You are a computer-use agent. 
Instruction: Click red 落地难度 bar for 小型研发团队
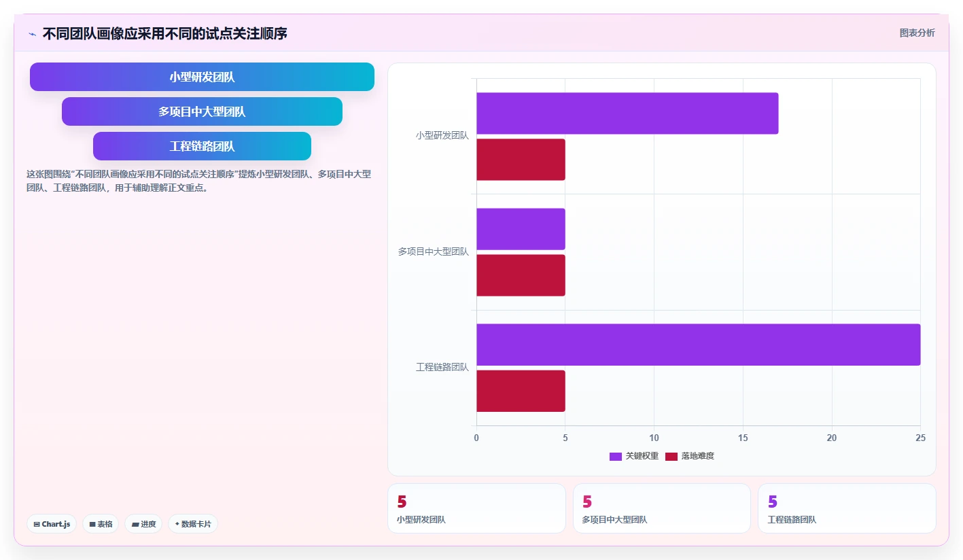(x=521, y=160)
